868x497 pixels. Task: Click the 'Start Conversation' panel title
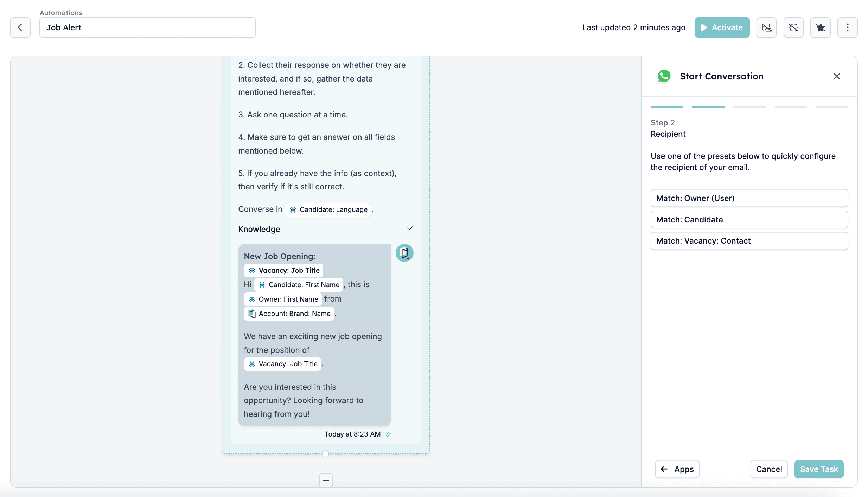coord(722,76)
